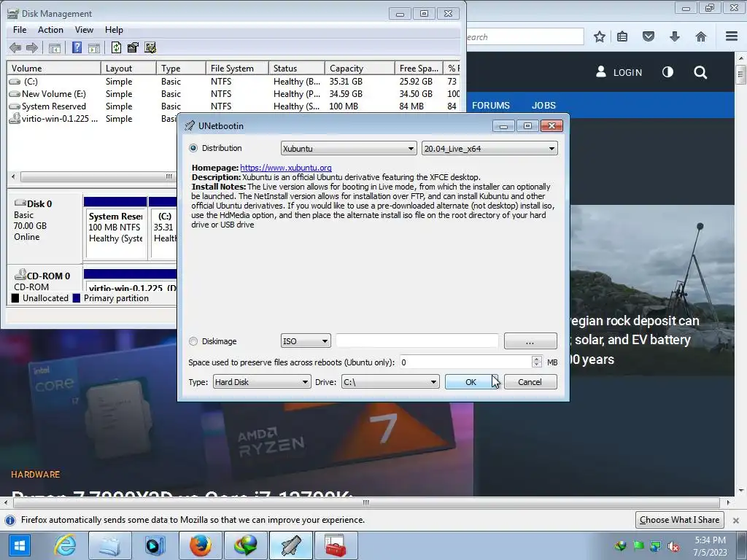Click Cancel in the UNetbootin dialog

530,382
